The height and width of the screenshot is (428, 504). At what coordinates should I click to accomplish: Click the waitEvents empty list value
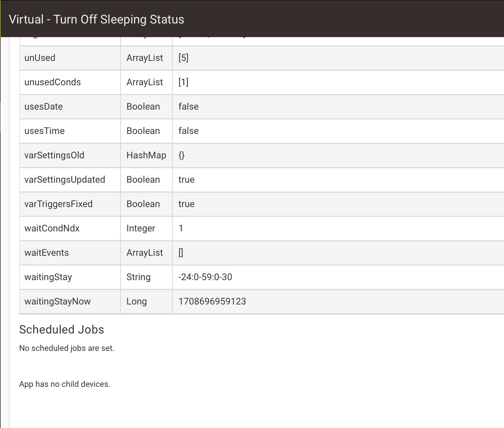[x=181, y=253]
